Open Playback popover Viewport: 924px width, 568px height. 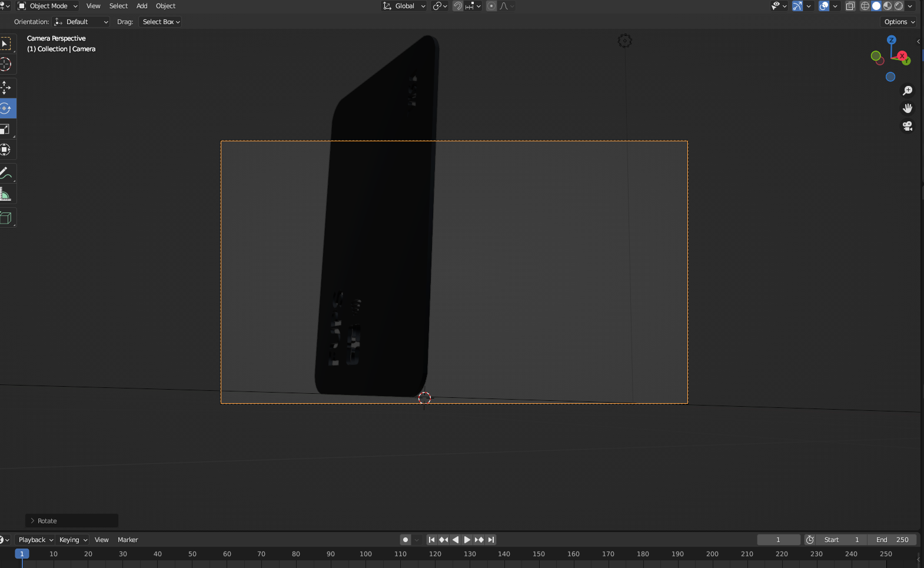tap(35, 540)
